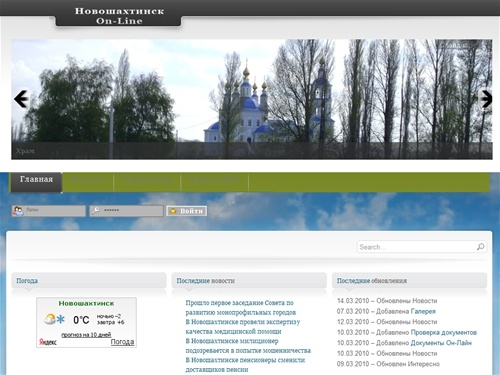Click the Войти login button
Image resolution: width=500 pixels, height=375 pixels.
[187, 211]
